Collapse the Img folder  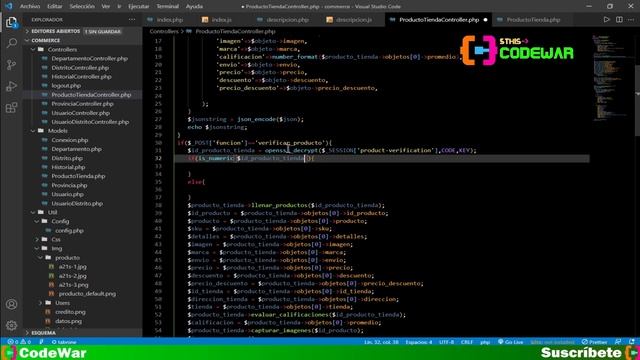[82, 248]
